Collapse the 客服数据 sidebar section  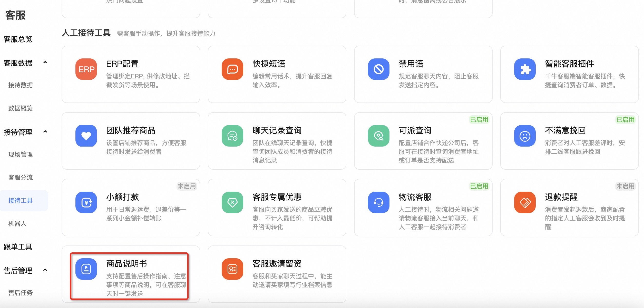point(45,63)
